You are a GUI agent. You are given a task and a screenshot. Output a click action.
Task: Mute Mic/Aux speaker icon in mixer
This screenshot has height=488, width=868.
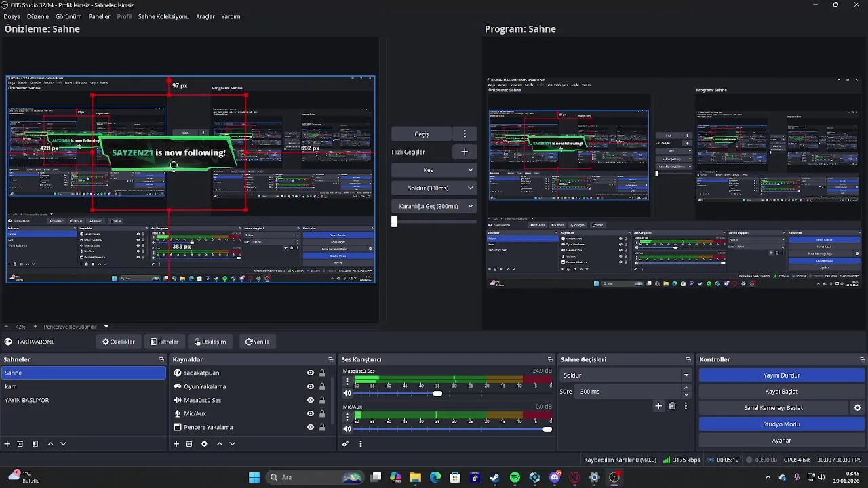pos(347,429)
